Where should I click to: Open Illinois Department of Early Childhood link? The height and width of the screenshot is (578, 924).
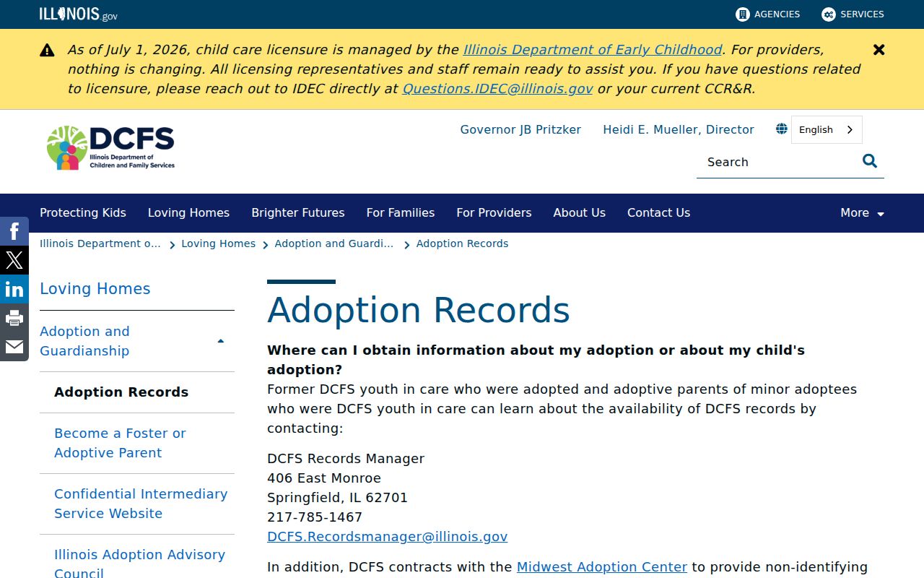593,50
